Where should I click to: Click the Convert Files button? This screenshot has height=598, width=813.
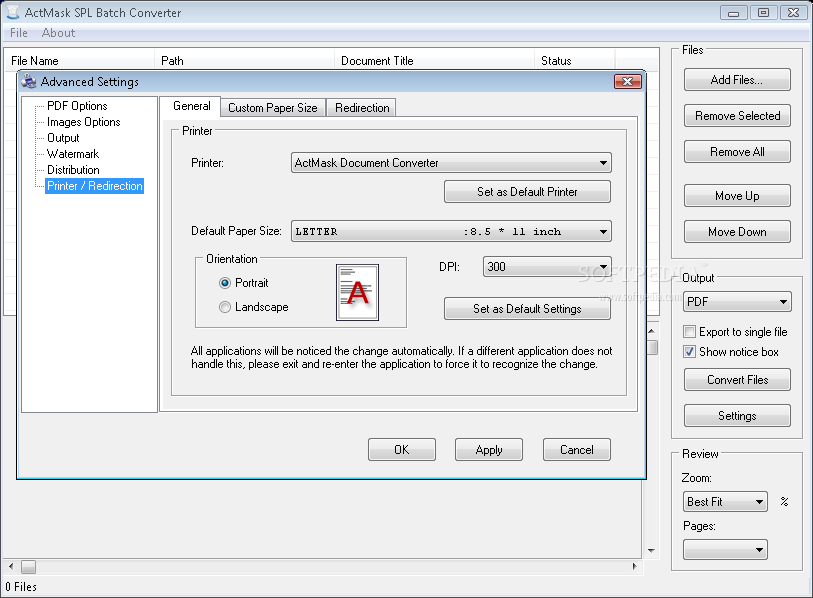click(737, 380)
